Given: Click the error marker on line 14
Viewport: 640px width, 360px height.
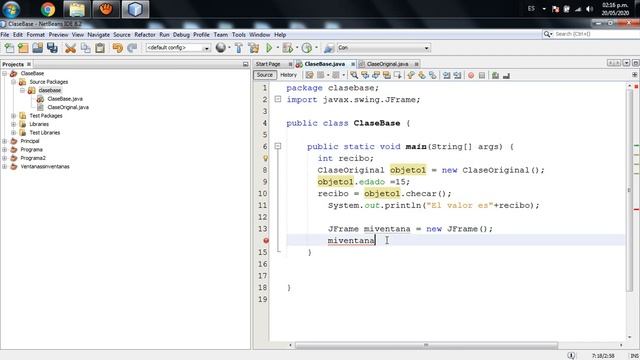Looking at the screenshot, I should (266, 241).
